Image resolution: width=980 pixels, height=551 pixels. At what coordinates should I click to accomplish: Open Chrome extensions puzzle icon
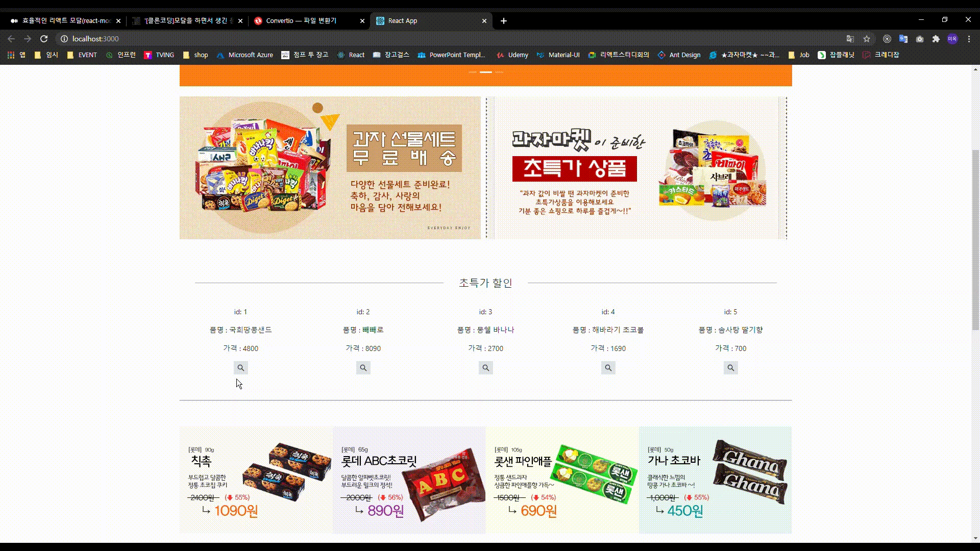tap(936, 39)
